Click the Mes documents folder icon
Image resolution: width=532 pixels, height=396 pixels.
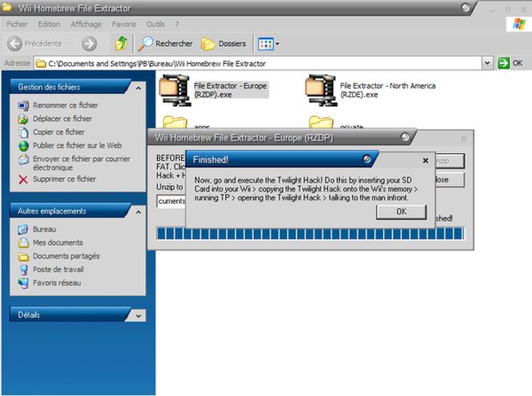(x=24, y=243)
